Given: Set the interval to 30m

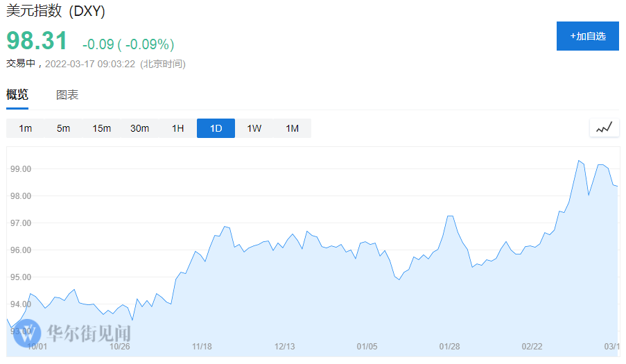Looking at the screenshot, I should pos(140,128).
